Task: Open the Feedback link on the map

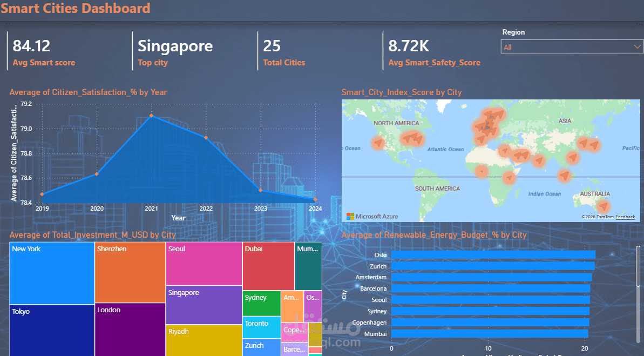Action: click(625, 217)
